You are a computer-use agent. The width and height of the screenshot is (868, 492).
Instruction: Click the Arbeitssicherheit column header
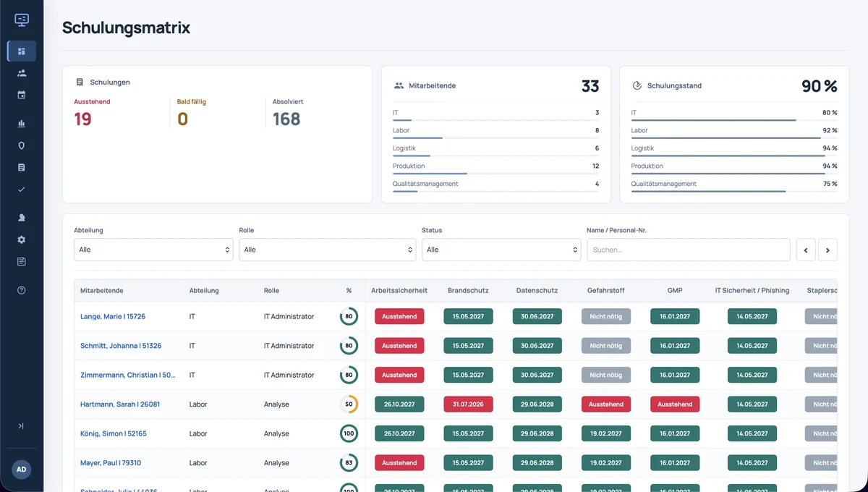(399, 291)
